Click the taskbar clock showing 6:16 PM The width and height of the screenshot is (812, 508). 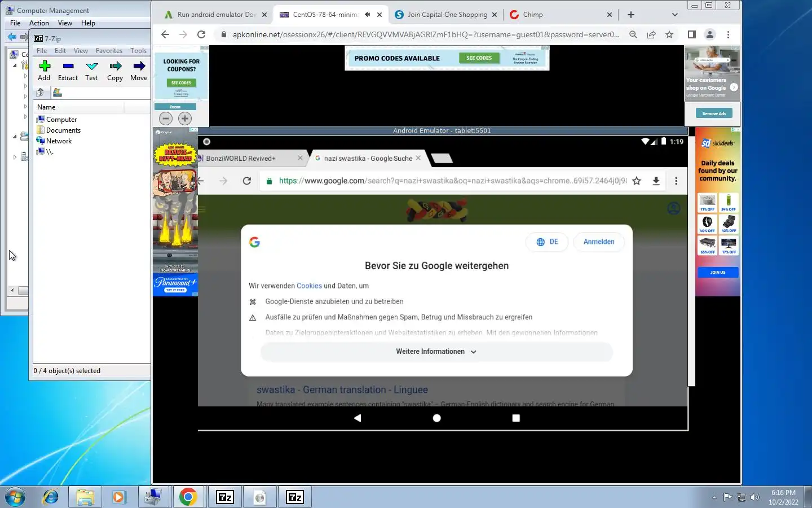click(783, 497)
